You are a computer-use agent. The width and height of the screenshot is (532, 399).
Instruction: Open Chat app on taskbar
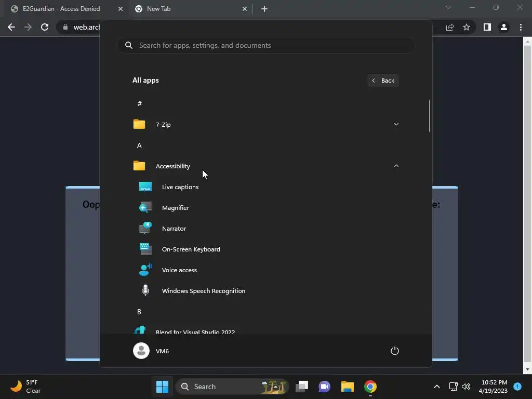324,387
